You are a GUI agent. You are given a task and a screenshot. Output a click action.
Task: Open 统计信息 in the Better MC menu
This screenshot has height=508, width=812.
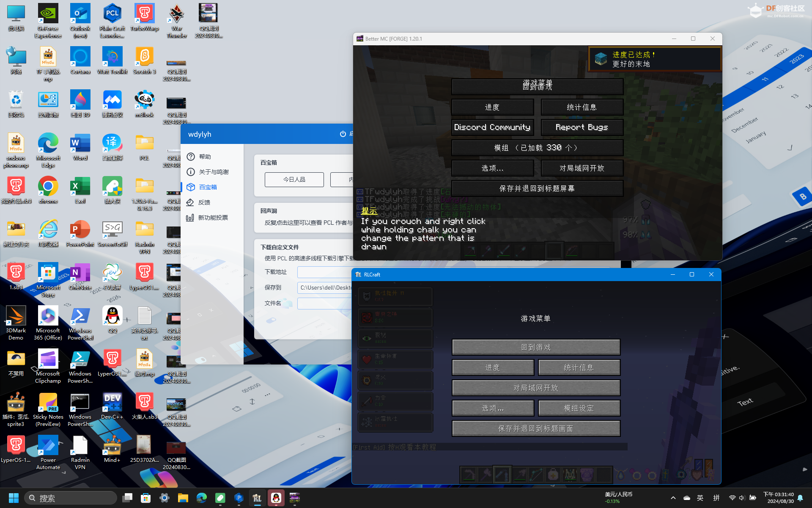582,107
